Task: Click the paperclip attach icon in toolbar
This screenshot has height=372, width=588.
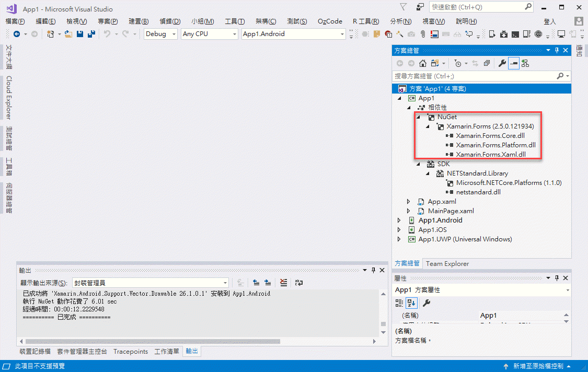Action: (x=423, y=34)
